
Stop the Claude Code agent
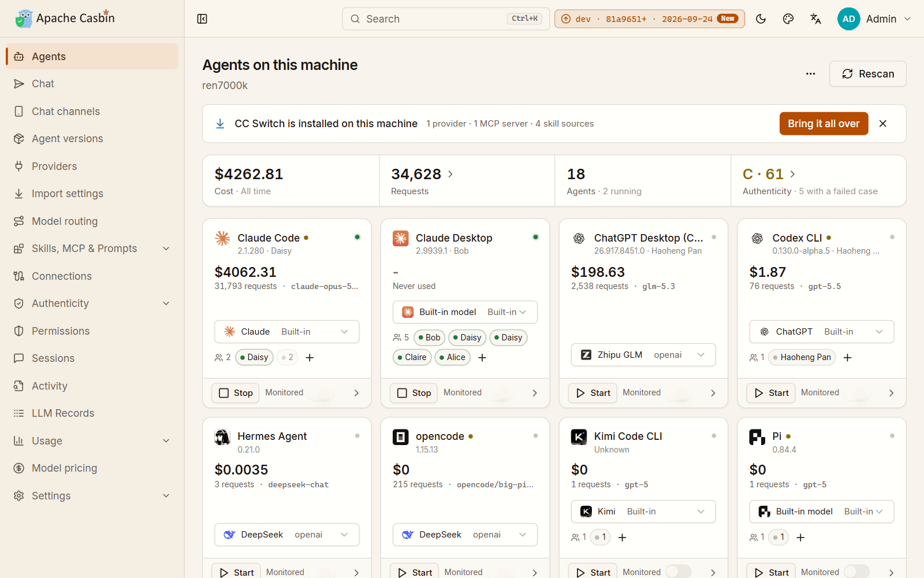[x=236, y=393]
